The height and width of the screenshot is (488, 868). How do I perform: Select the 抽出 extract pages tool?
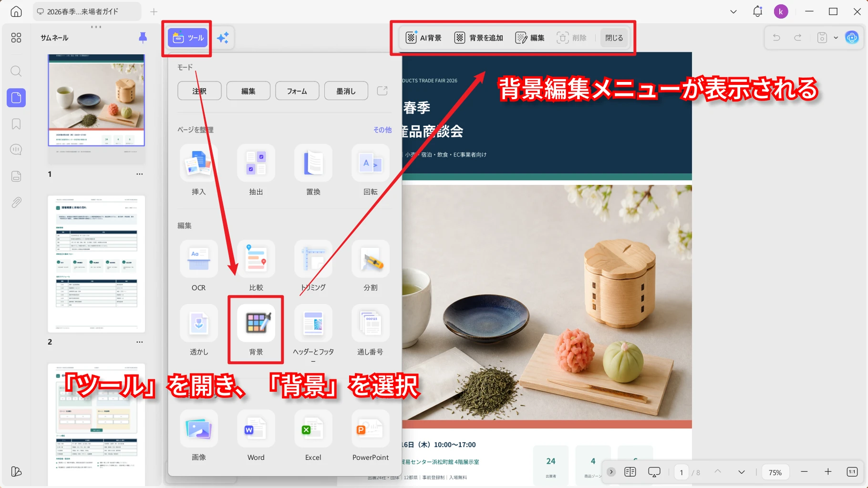pyautogui.click(x=256, y=170)
